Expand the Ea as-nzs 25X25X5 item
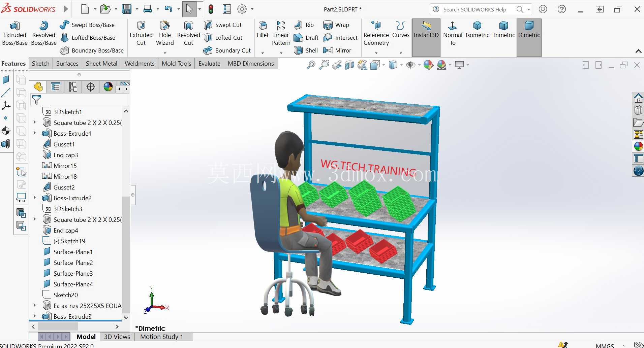This screenshot has height=348, width=644. click(x=34, y=306)
